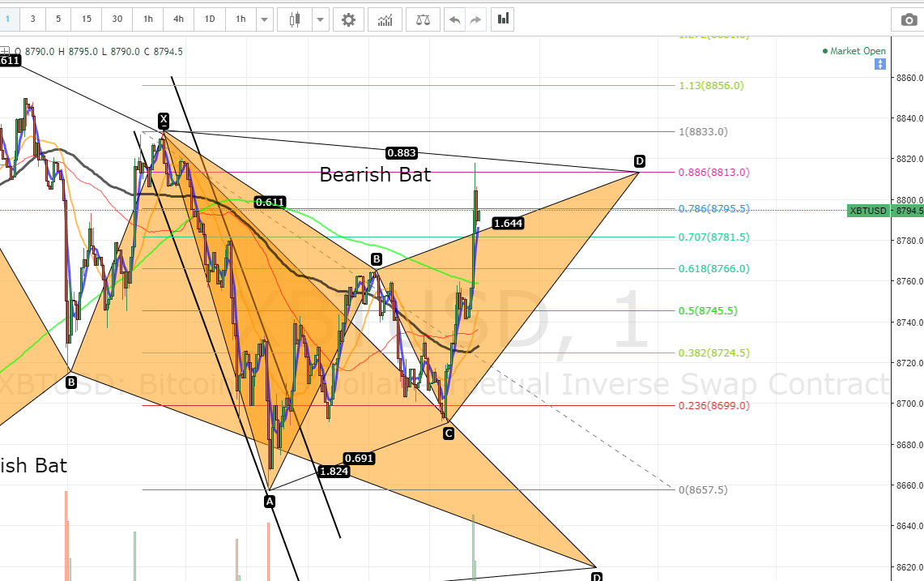Switch to the 1D interval
The image size is (924, 581).
(210, 19)
